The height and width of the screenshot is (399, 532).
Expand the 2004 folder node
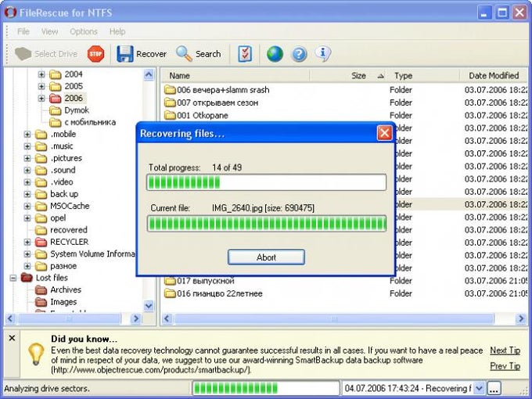pyautogui.click(x=41, y=74)
